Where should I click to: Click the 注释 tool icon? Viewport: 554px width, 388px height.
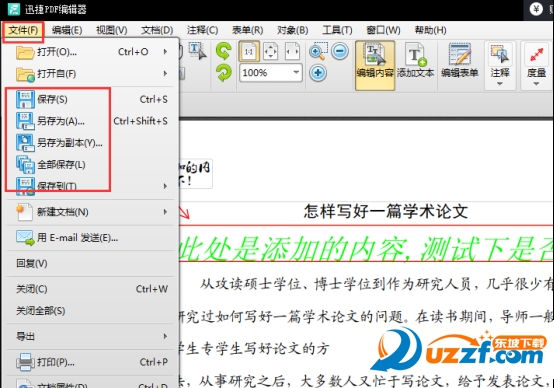(x=500, y=54)
